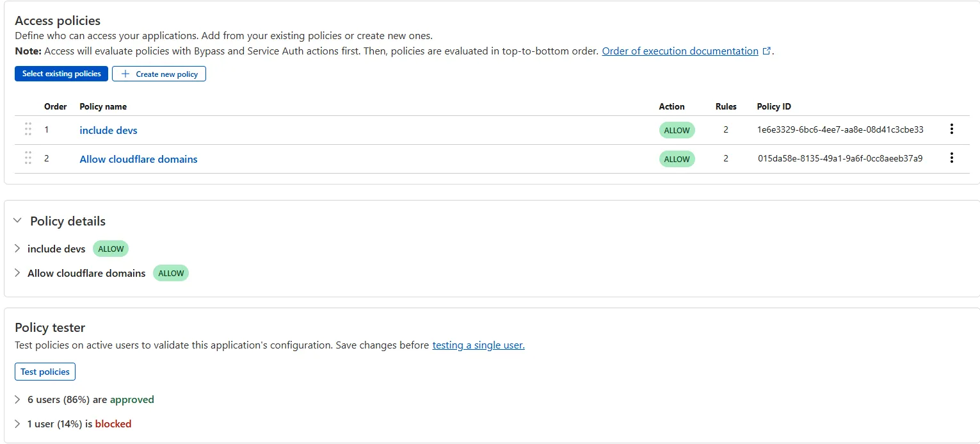Run the Test policies button
The image size is (980, 444).
click(x=45, y=372)
